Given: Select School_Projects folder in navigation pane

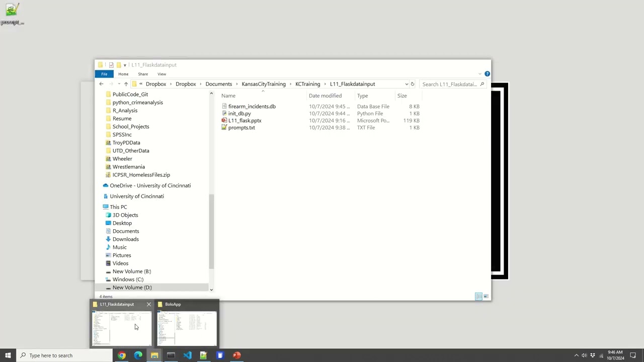Looking at the screenshot, I should (x=130, y=126).
